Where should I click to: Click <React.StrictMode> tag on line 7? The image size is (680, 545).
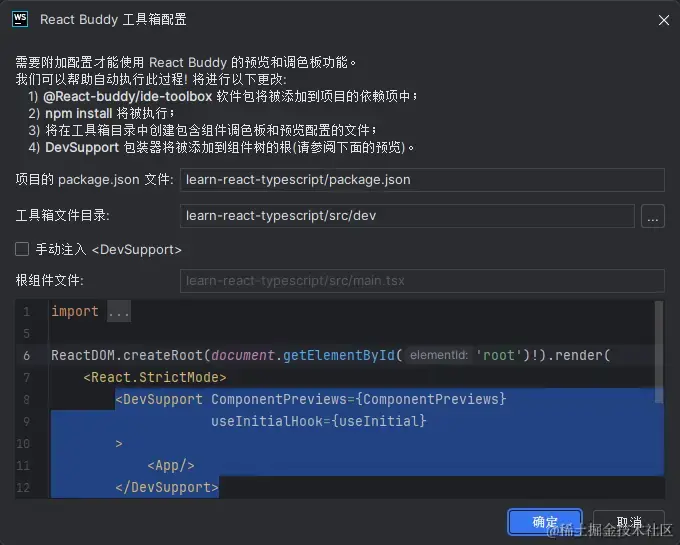click(x=155, y=377)
